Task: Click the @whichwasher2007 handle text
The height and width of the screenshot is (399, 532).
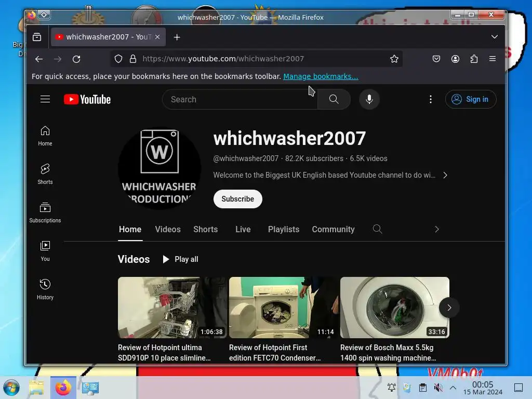Action: [x=246, y=158]
